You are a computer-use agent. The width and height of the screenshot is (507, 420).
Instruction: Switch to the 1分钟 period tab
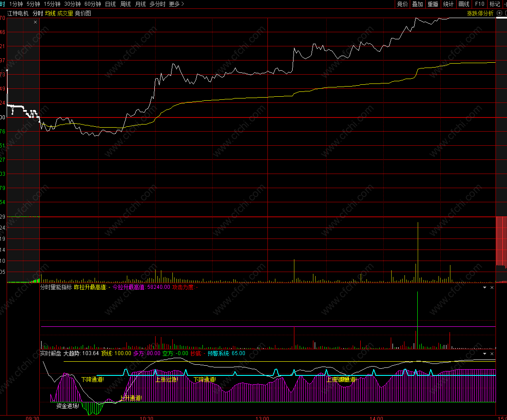click(16, 4)
